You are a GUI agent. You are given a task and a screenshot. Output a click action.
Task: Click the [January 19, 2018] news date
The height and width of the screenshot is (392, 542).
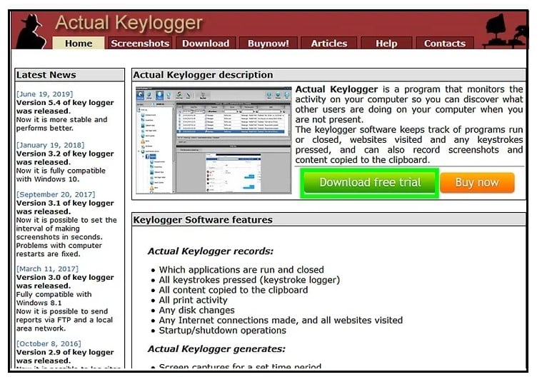[51, 145]
